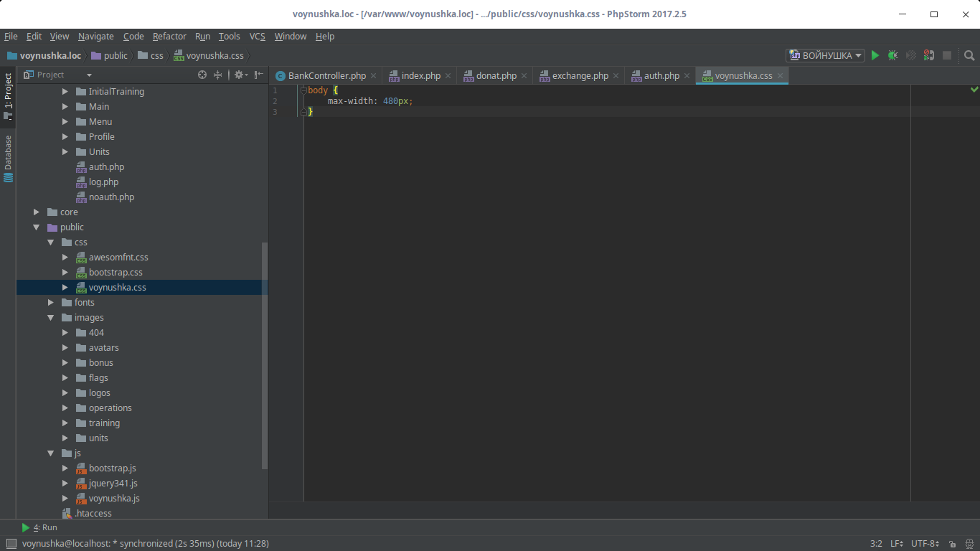Toggle the file read-only lock icon
Screen dimensions: 980x551
pyautogui.click(x=952, y=544)
